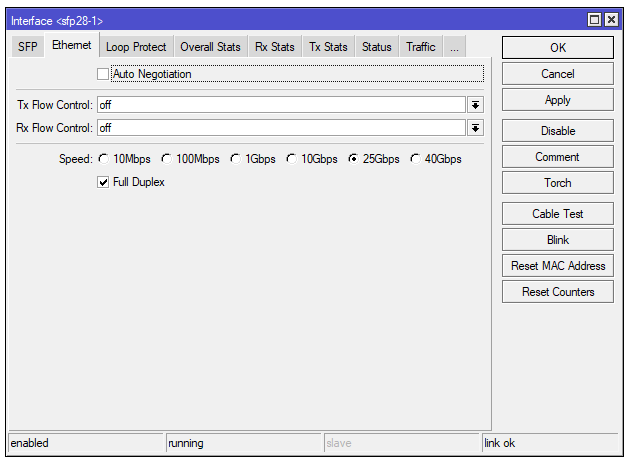The width and height of the screenshot is (632, 463).
Task: Run the Cable Test button
Action: [x=558, y=214]
